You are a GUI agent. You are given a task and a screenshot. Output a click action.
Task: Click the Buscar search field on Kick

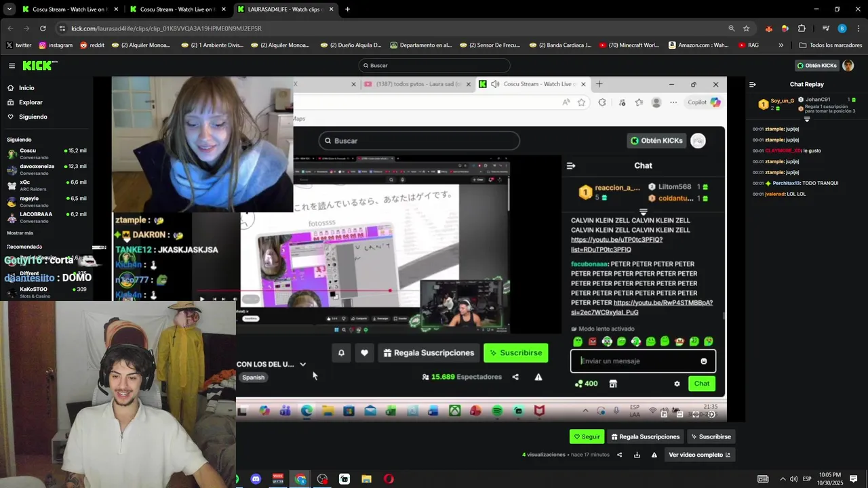pos(434,66)
